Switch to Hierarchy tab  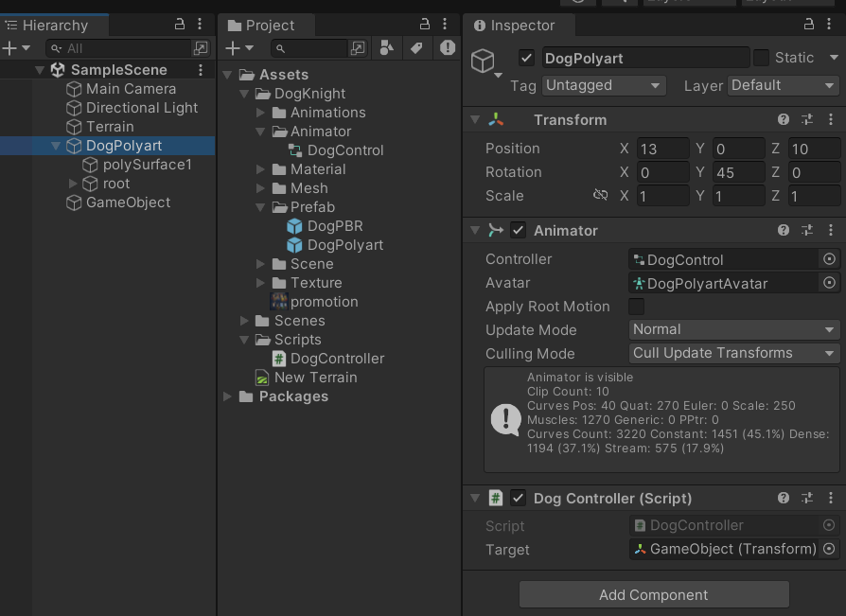coord(55,25)
